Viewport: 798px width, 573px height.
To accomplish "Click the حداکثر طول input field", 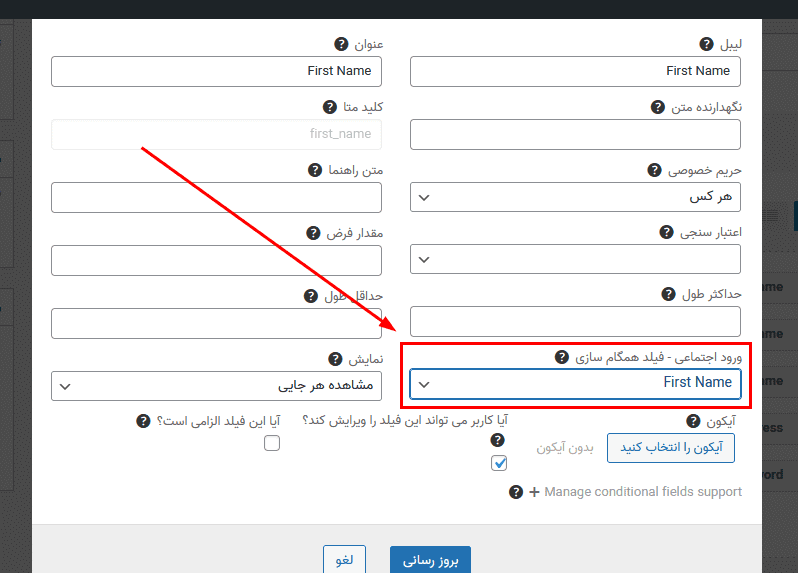I will 575,322.
